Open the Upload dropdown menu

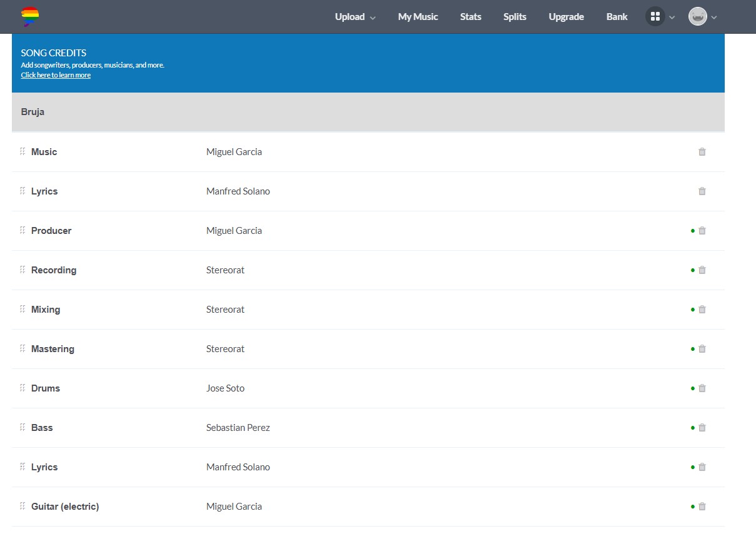click(355, 17)
